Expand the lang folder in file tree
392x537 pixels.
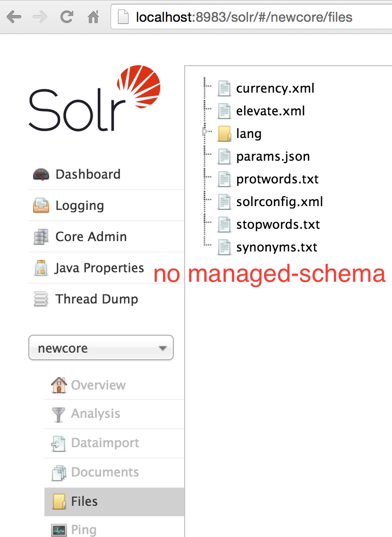pos(205,132)
